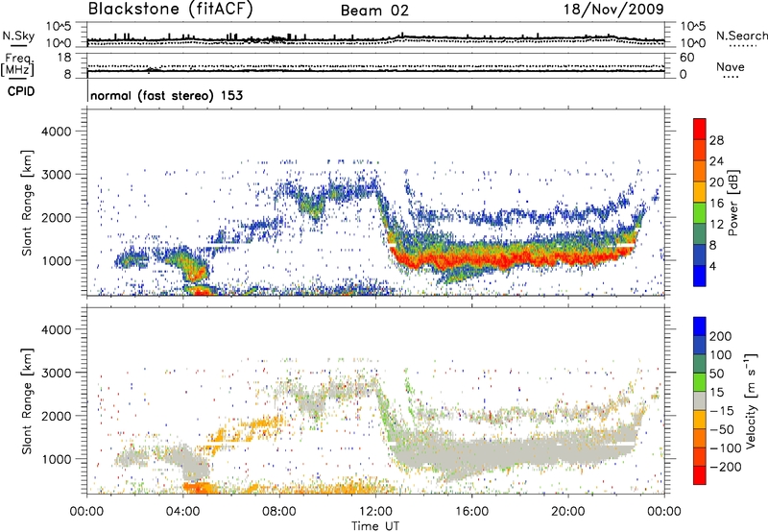This screenshot has width=768, height=532.
Task: Click the '20' label on the Power color bar
Action: click(716, 182)
